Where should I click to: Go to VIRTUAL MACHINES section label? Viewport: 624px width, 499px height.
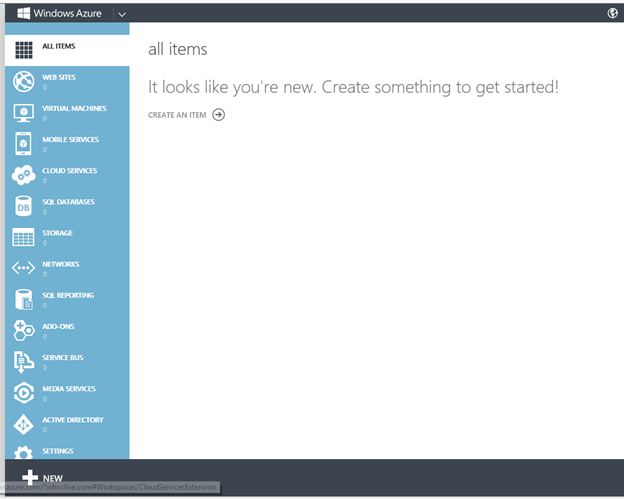pyautogui.click(x=74, y=108)
